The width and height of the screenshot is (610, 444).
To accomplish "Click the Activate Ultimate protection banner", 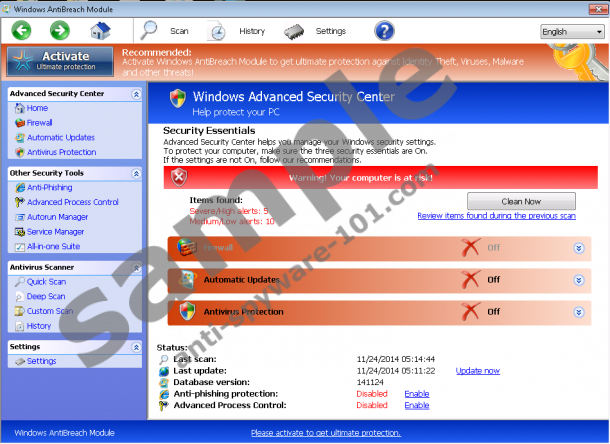I will (61, 61).
